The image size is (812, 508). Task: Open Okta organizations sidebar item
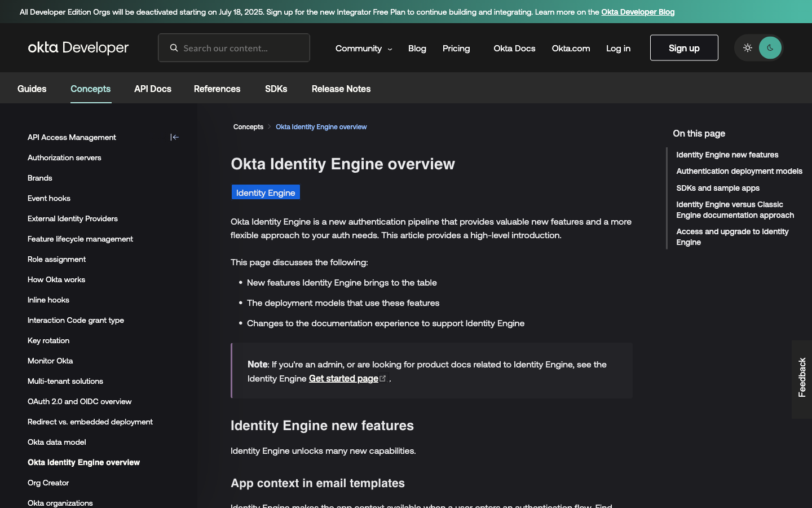[x=60, y=503]
